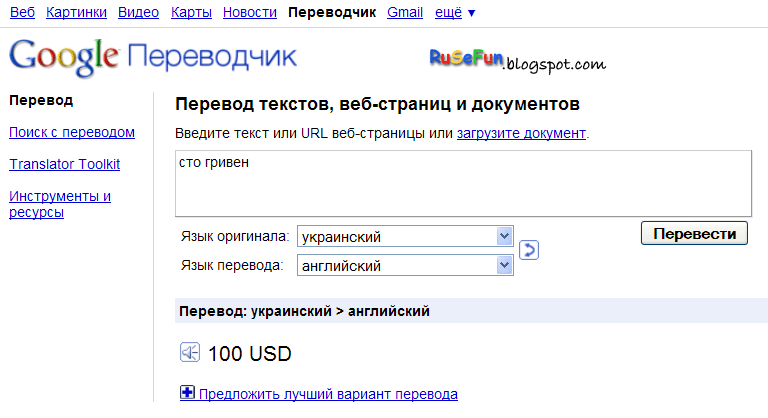Open Картинки in top navigation
768x418 pixels.
coord(76,12)
